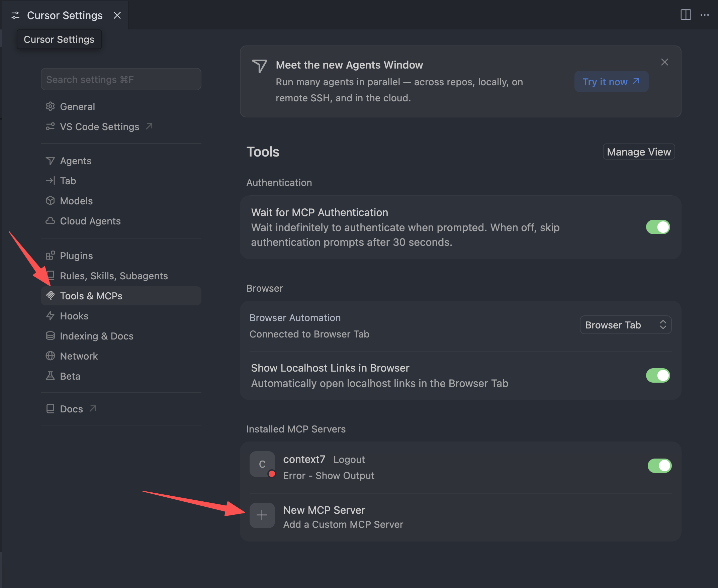Open Network settings section
This screenshot has height=588, width=718.
click(121, 356)
